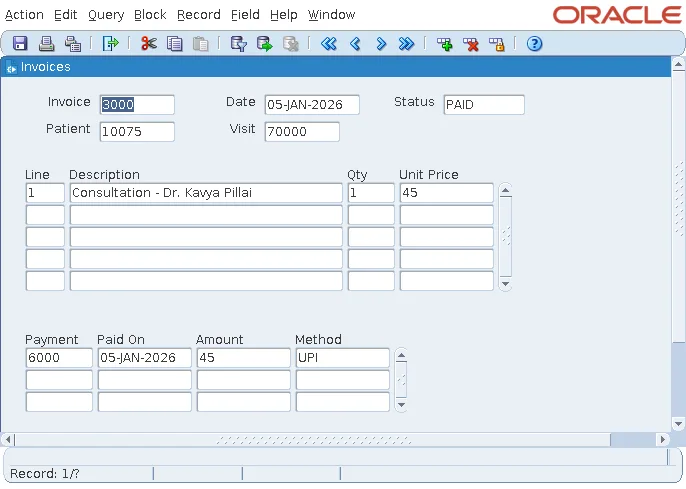Click the Insert Record icon

coord(445,44)
